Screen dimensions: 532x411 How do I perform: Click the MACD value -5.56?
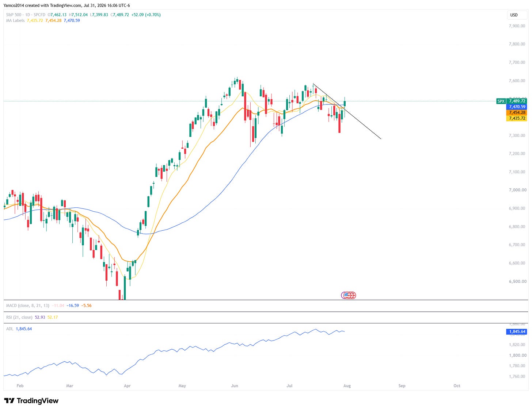87,306
